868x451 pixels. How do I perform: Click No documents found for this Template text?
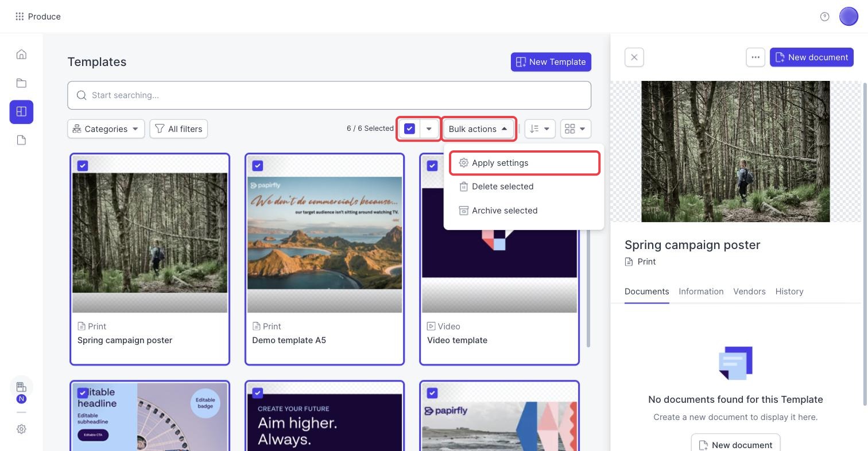(x=735, y=399)
